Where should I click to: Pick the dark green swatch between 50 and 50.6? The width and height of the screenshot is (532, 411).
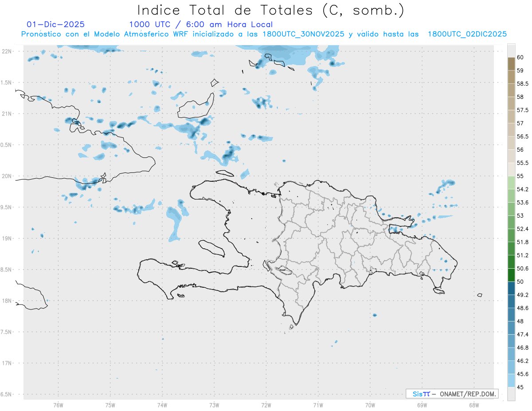(x=511, y=275)
